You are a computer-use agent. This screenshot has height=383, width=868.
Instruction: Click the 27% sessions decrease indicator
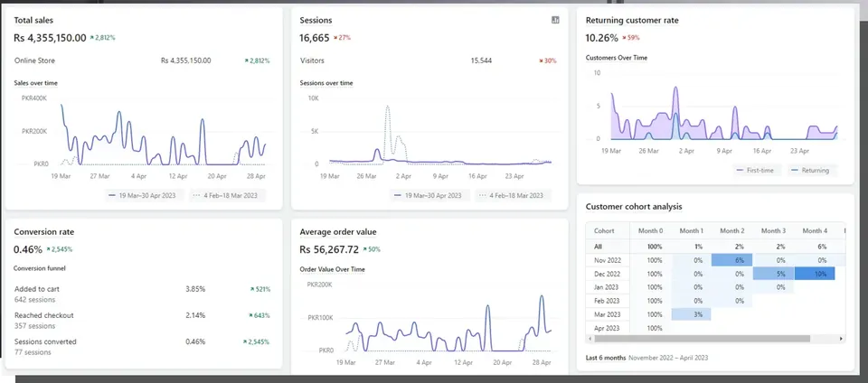pos(342,38)
